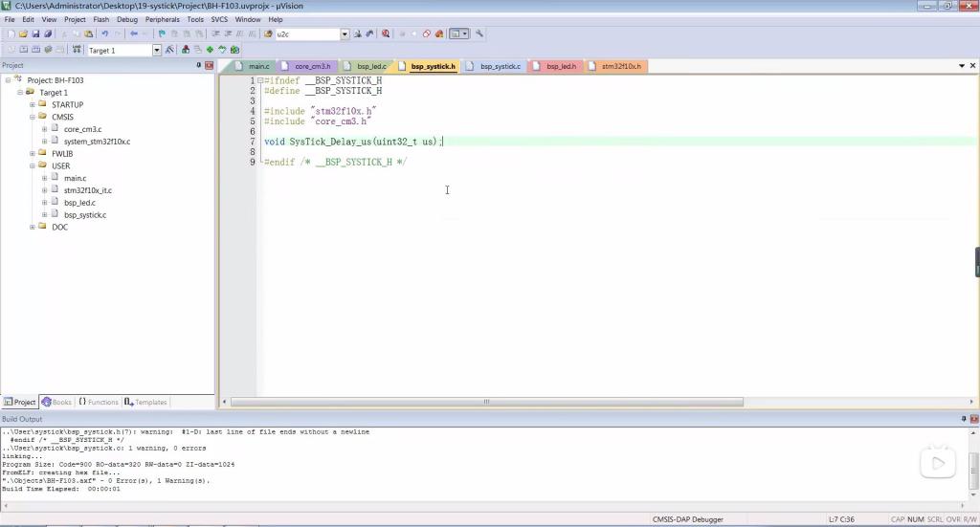Open the Flash menu
The image size is (980, 527).
click(x=100, y=19)
